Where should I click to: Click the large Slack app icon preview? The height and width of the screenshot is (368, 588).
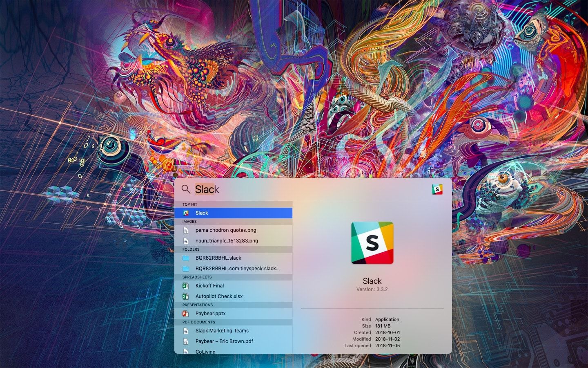click(x=372, y=243)
